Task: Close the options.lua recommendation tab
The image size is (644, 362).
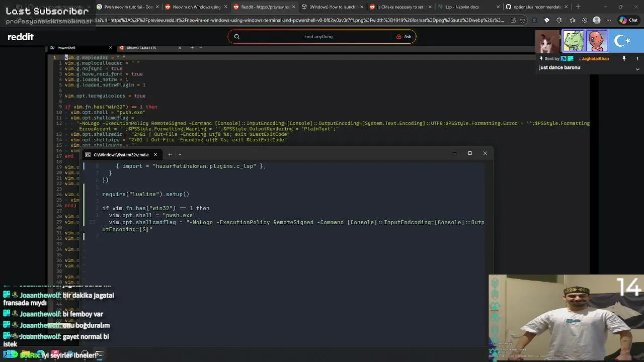Action: pos(567,7)
